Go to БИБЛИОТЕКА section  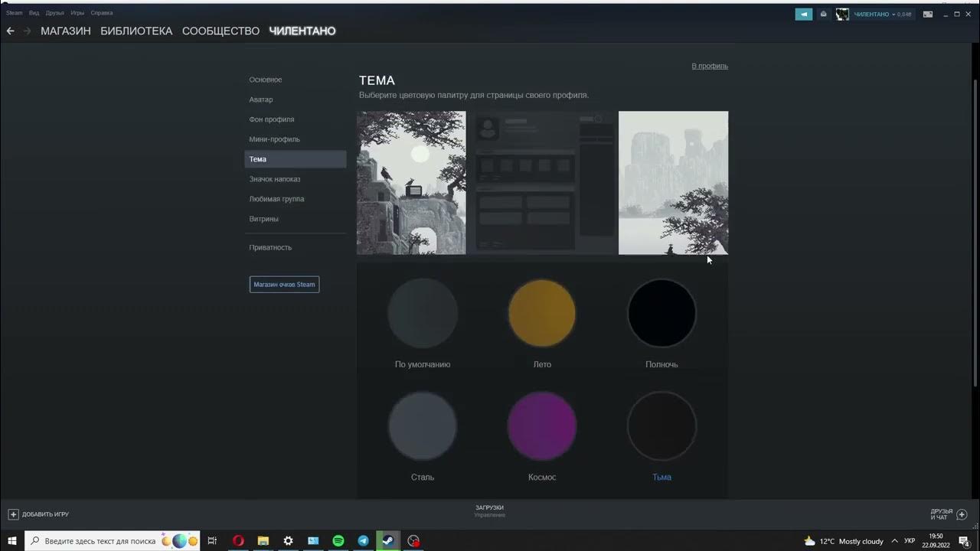(136, 31)
